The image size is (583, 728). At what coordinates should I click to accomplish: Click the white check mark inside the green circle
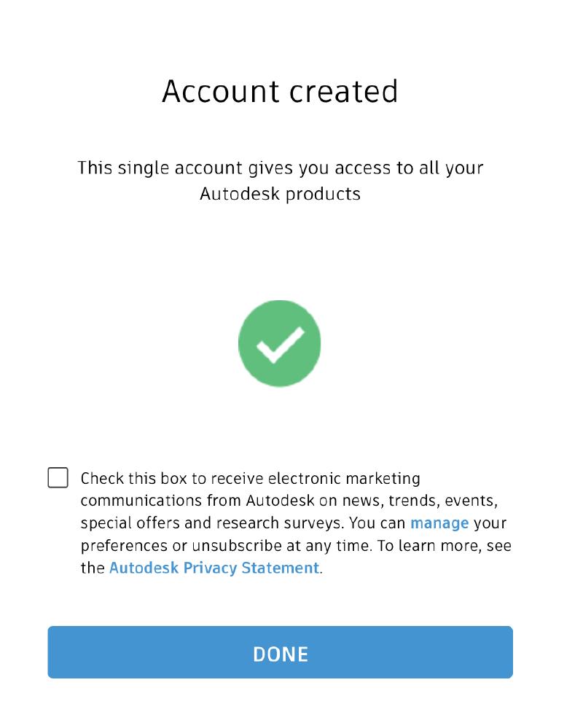[280, 343]
